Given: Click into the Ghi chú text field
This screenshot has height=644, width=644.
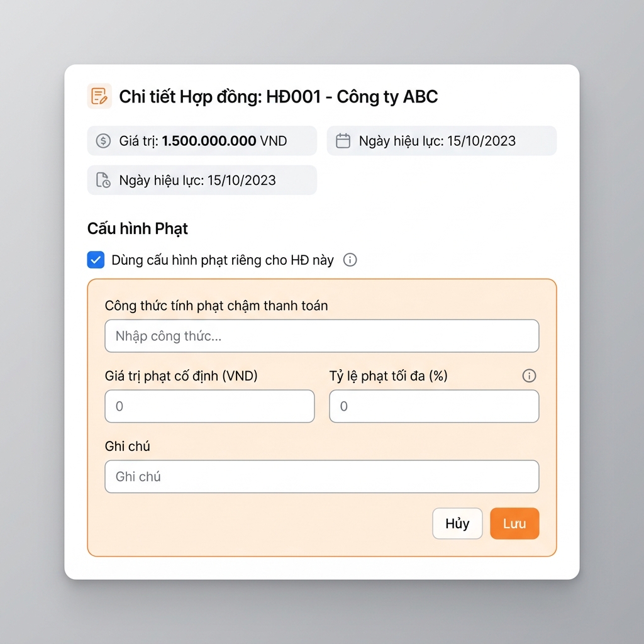Looking at the screenshot, I should [x=322, y=477].
